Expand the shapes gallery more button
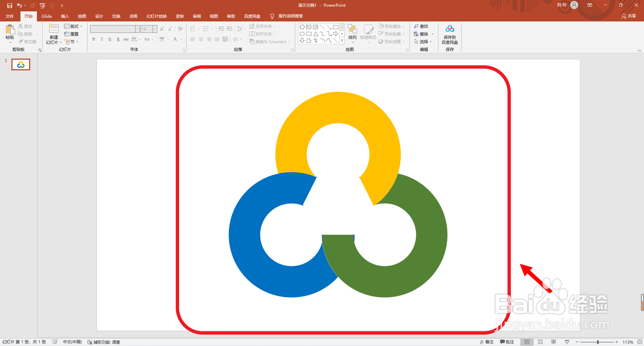644x346 pixels. (x=342, y=41)
